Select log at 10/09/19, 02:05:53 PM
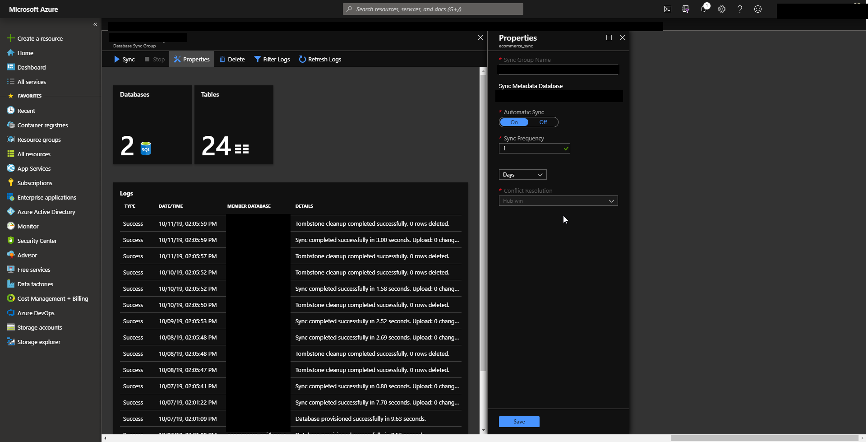The height and width of the screenshot is (442, 868). (x=291, y=321)
